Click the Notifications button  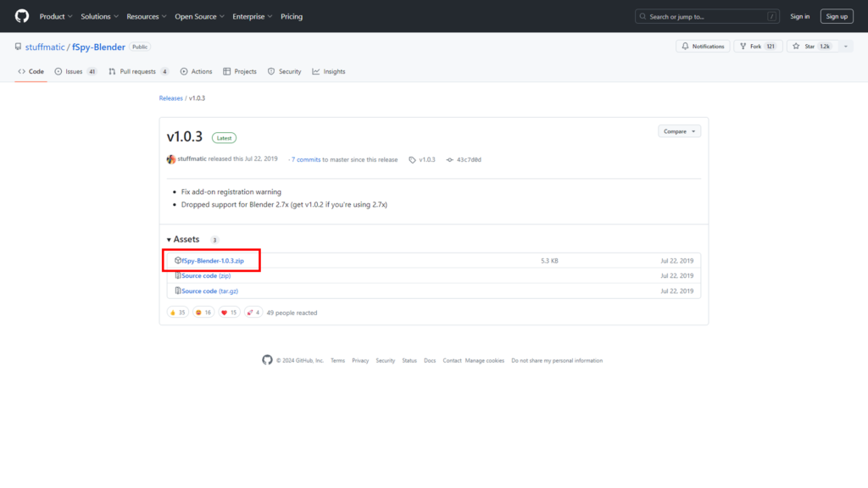[x=703, y=47]
